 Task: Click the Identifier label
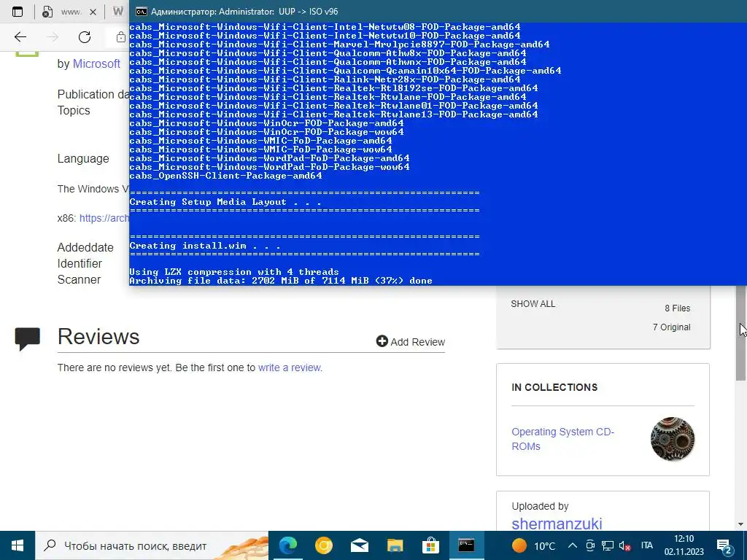80,263
